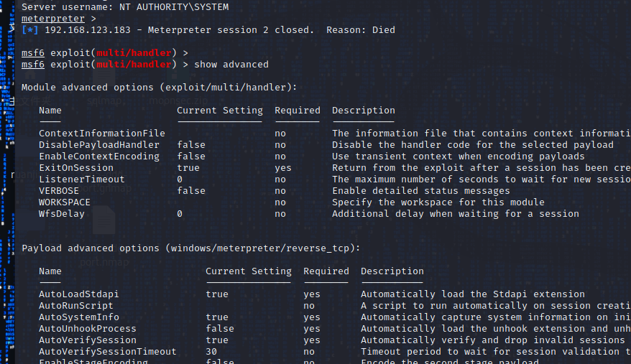The height and width of the screenshot is (364, 631).
Task: Click red 'multi/handler' on the show advanced line
Action: (134, 65)
